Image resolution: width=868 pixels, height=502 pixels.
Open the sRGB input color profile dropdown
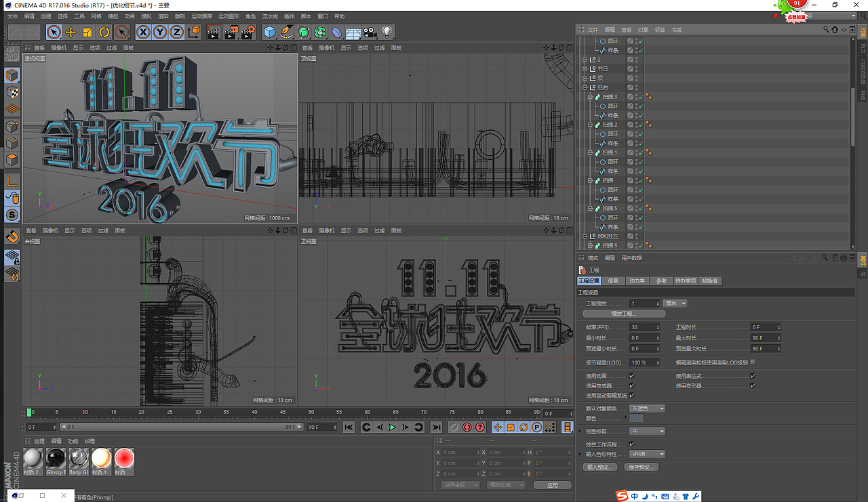[x=648, y=454]
